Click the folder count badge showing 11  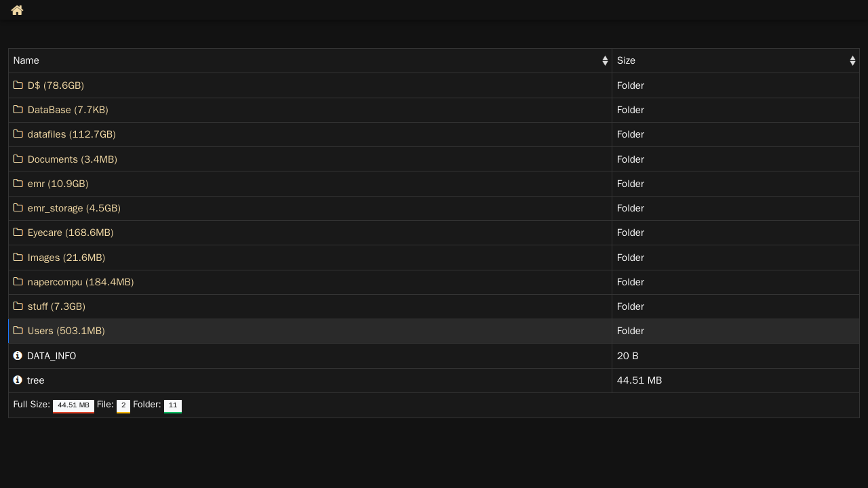(173, 406)
